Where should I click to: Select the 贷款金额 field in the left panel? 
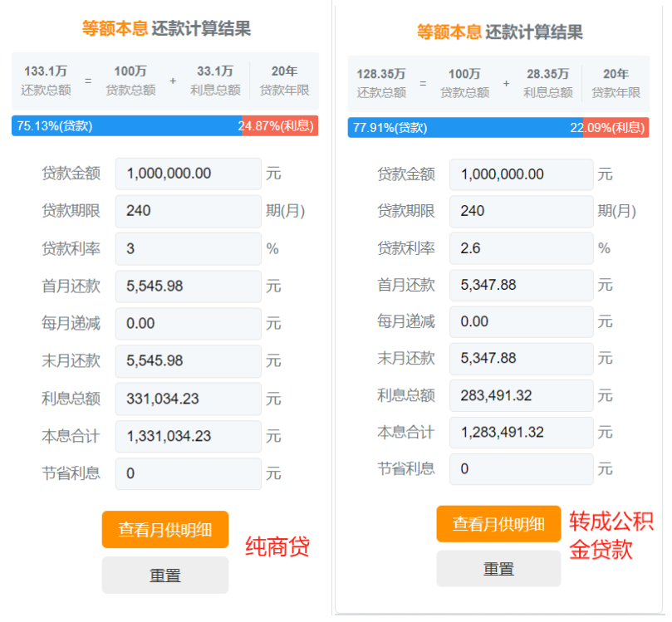(x=188, y=174)
